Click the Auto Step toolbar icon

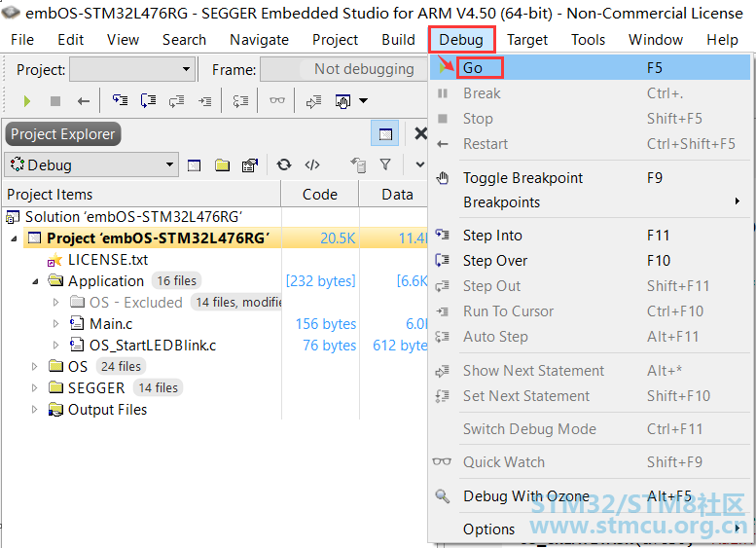tap(240, 101)
